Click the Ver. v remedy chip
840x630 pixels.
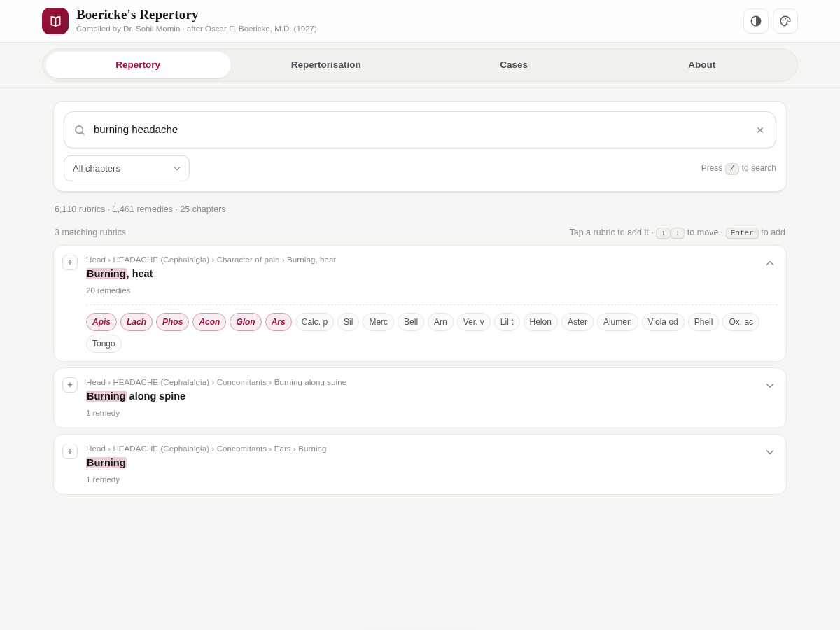pyautogui.click(x=474, y=322)
